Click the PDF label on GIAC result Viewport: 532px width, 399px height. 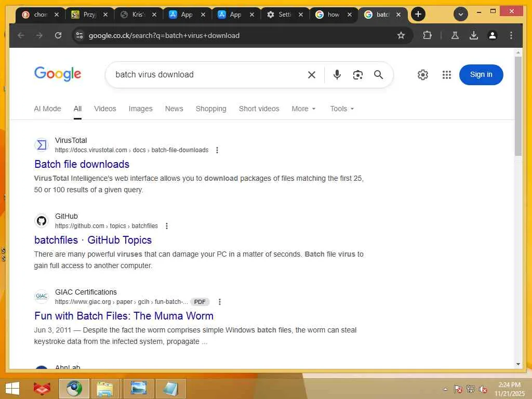[x=199, y=302]
